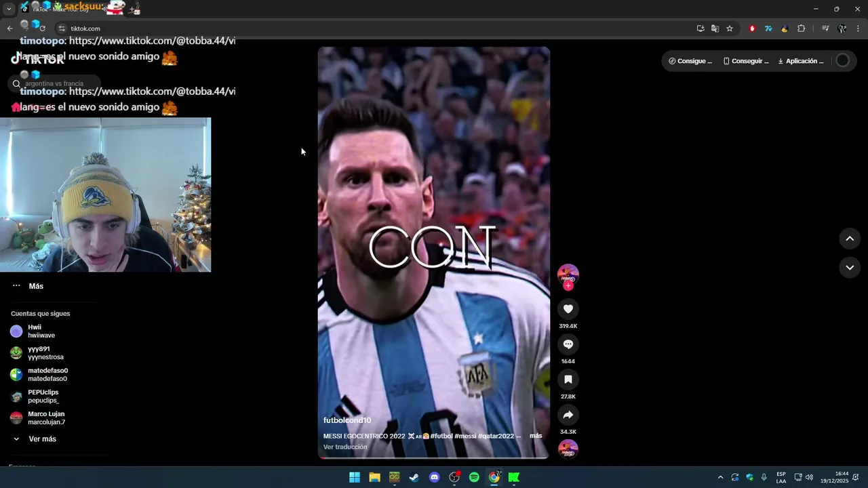Image resolution: width=868 pixels, height=488 pixels.
Task: Click the Aplicación download button
Action: (x=801, y=61)
